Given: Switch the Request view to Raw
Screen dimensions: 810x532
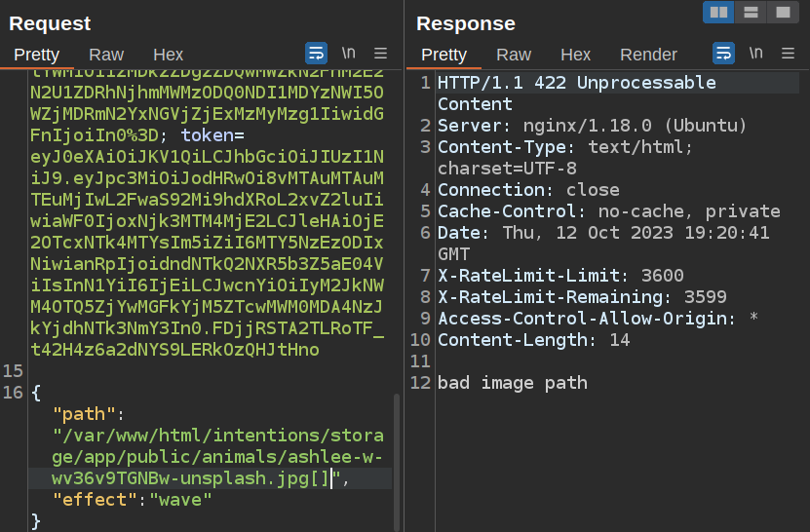Looking at the screenshot, I should pyautogui.click(x=106, y=55).
